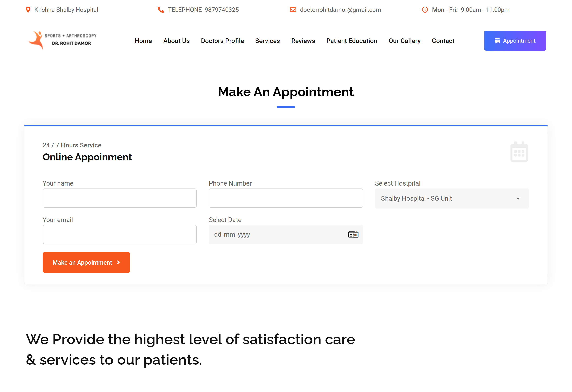Click the telephone handset icon
572x392 pixels.
pyautogui.click(x=161, y=10)
